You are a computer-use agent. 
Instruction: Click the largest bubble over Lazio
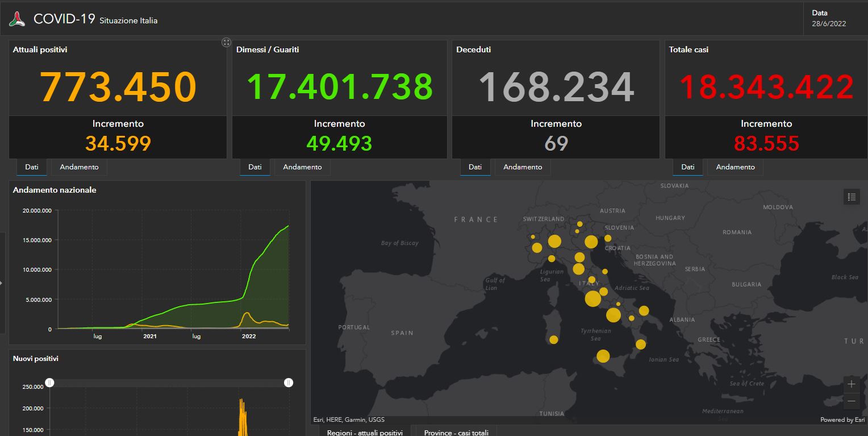coord(592,298)
